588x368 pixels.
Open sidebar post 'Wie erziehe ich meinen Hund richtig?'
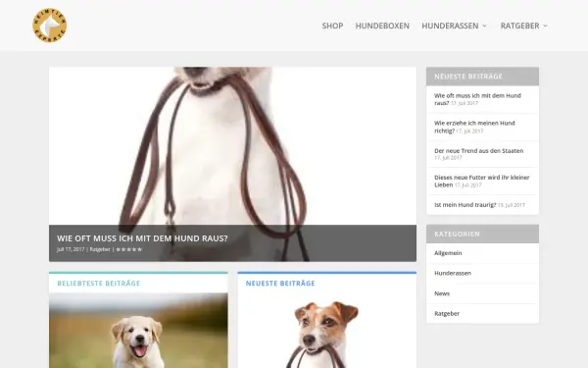474,127
